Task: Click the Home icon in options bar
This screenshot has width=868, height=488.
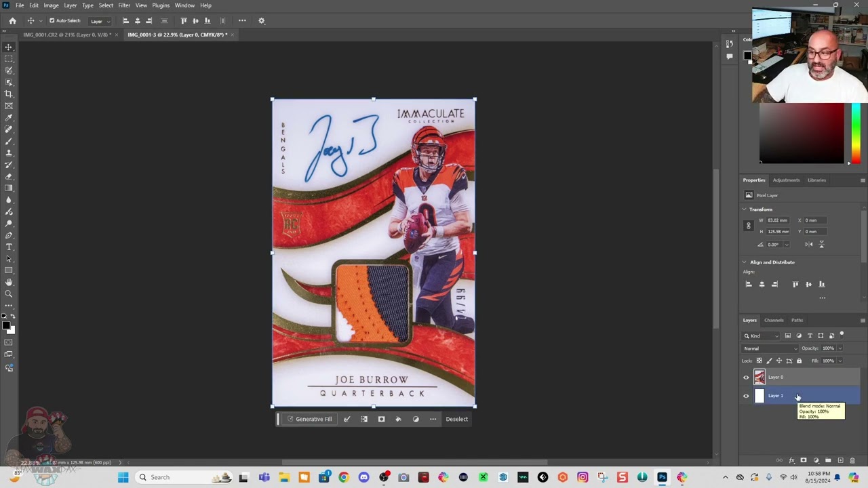Action: tap(12, 20)
